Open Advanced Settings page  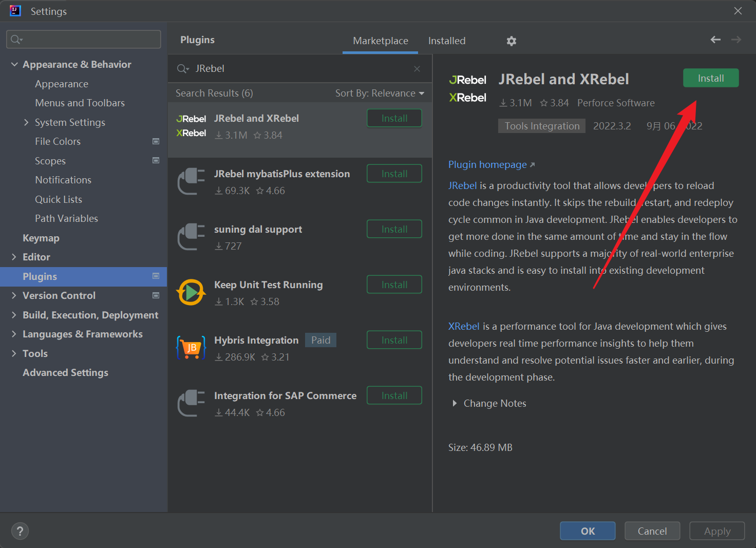coord(65,372)
